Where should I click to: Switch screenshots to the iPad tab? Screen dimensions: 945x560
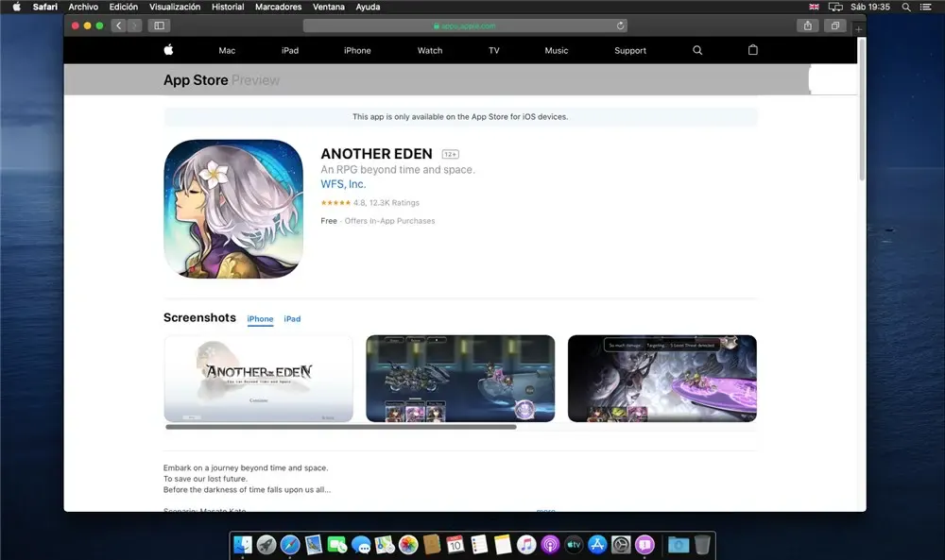pos(292,319)
